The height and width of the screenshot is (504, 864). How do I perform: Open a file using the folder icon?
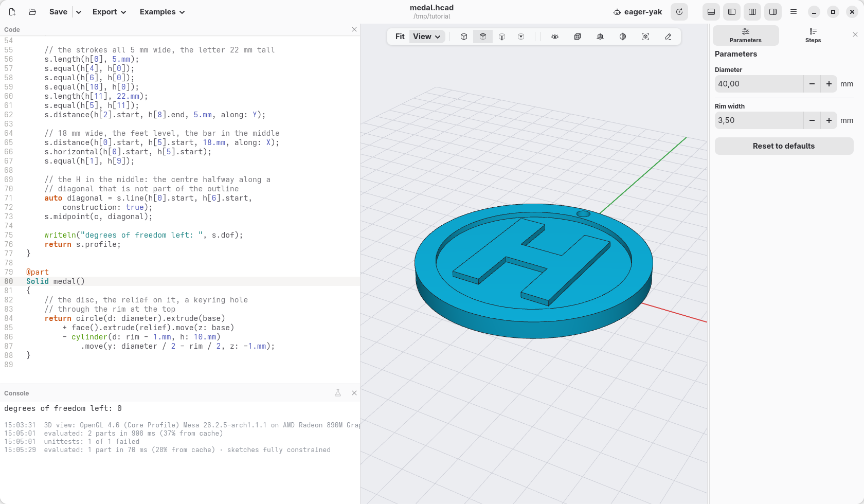tap(32, 12)
